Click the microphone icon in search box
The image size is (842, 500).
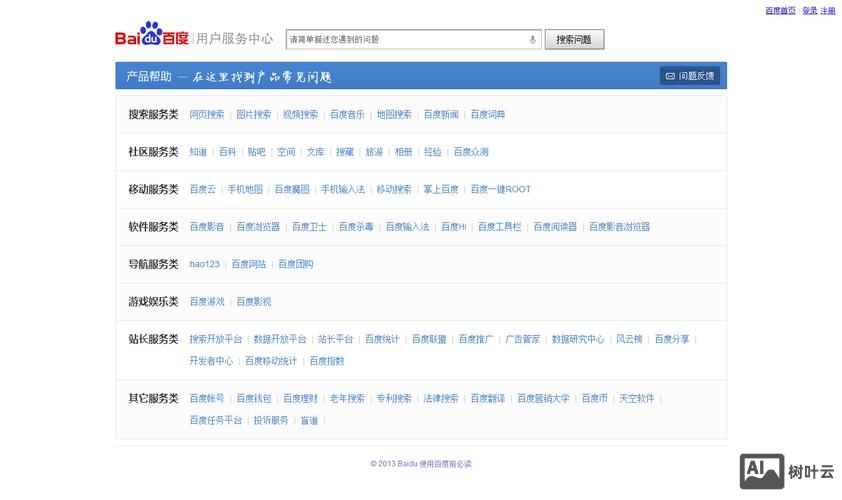[532, 39]
